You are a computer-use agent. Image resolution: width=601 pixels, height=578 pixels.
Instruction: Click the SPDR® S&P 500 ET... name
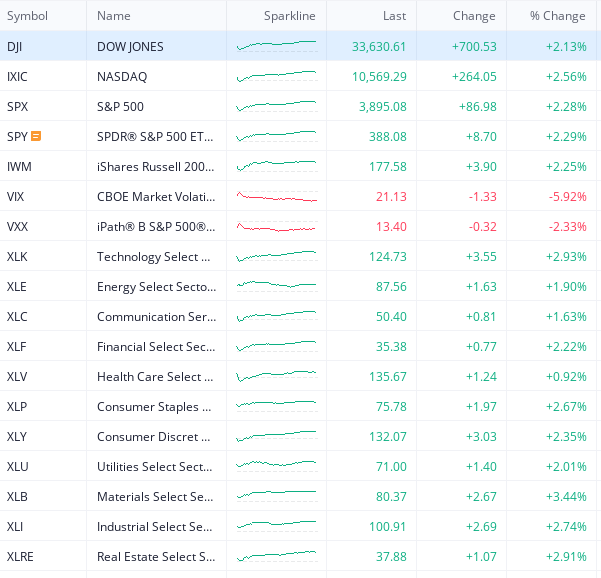[x=155, y=136]
